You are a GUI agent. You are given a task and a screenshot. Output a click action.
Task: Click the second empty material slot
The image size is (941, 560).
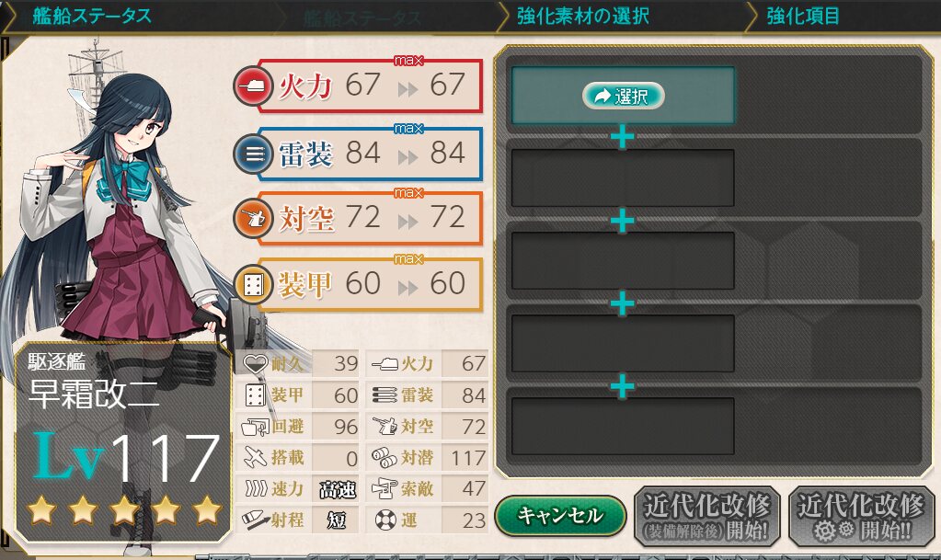623,178
